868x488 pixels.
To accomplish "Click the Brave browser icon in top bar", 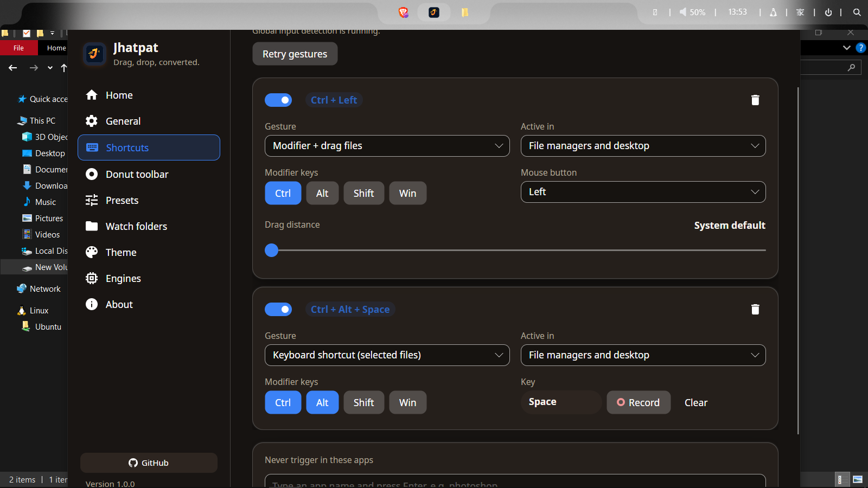I will click(404, 12).
